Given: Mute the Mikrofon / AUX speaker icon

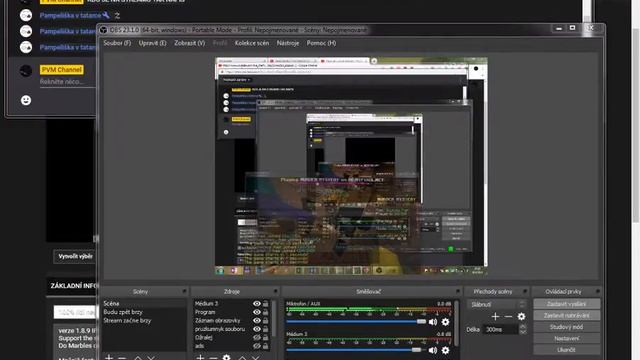Looking at the screenshot, I should 433,322.
